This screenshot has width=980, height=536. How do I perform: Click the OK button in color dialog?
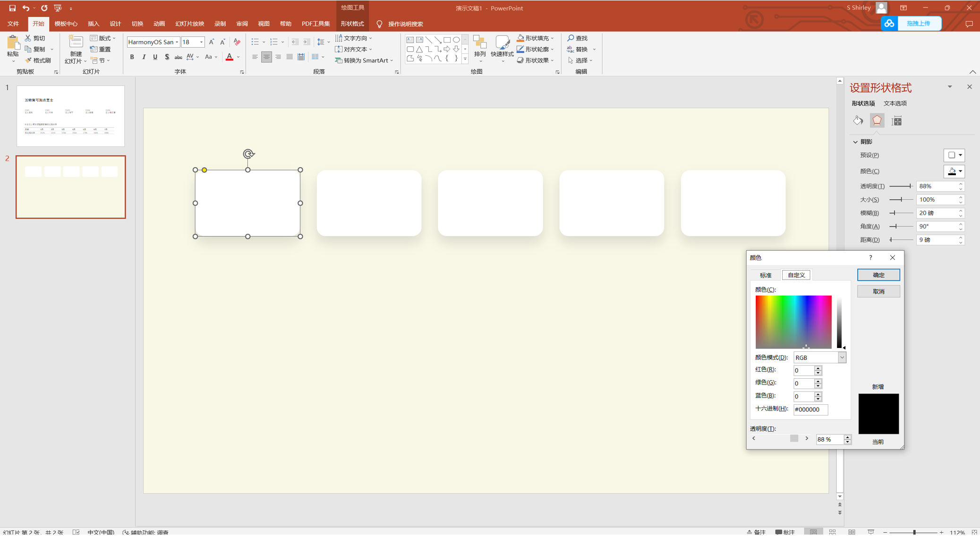pos(878,275)
